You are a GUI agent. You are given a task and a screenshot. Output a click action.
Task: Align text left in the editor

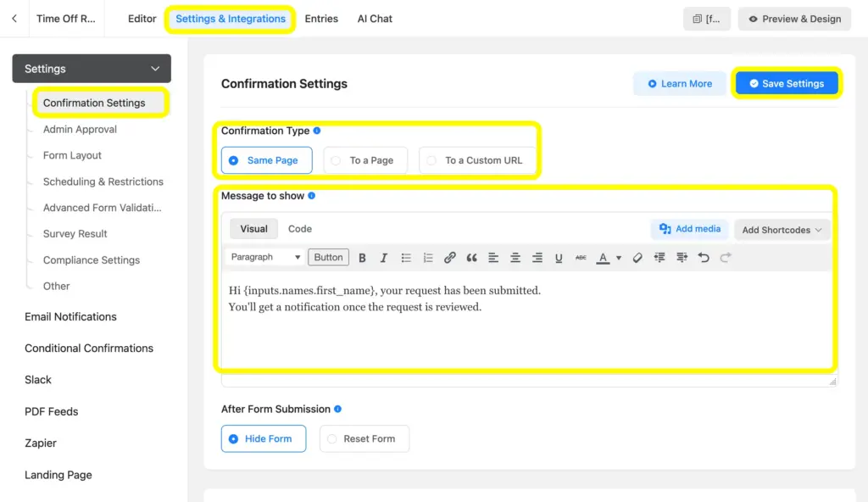coord(493,258)
